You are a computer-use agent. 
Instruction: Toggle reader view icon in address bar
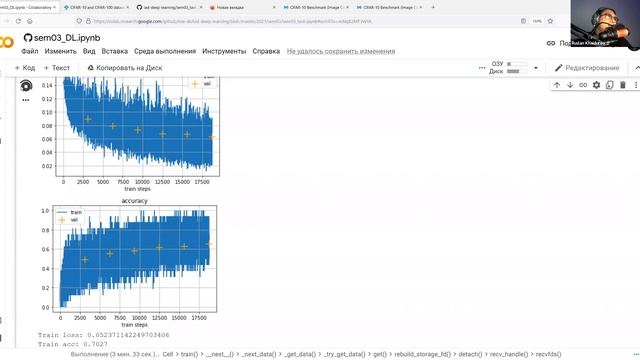pos(523,21)
